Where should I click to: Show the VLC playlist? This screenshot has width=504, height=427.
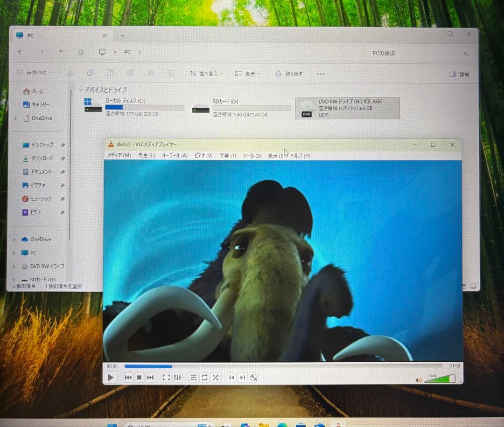[193, 378]
